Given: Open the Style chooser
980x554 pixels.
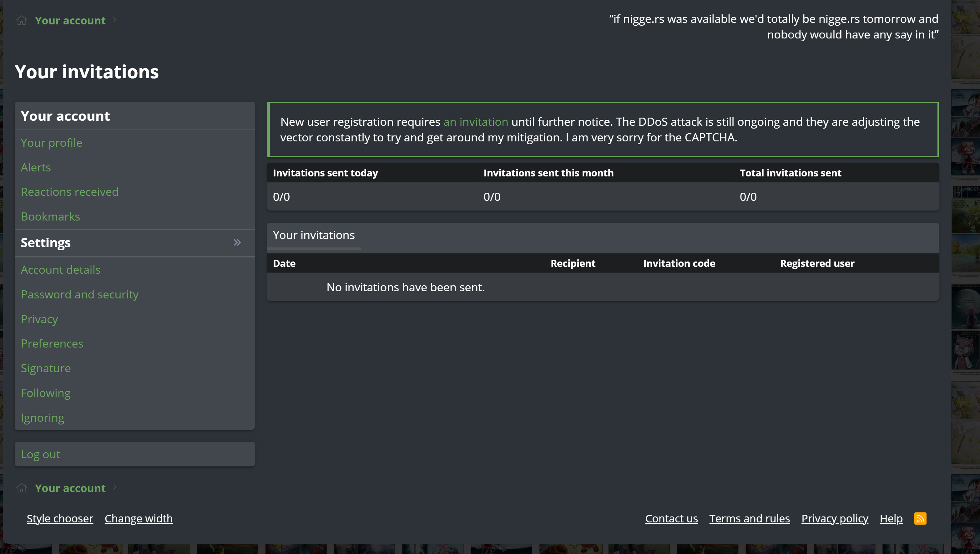Looking at the screenshot, I should click(60, 519).
